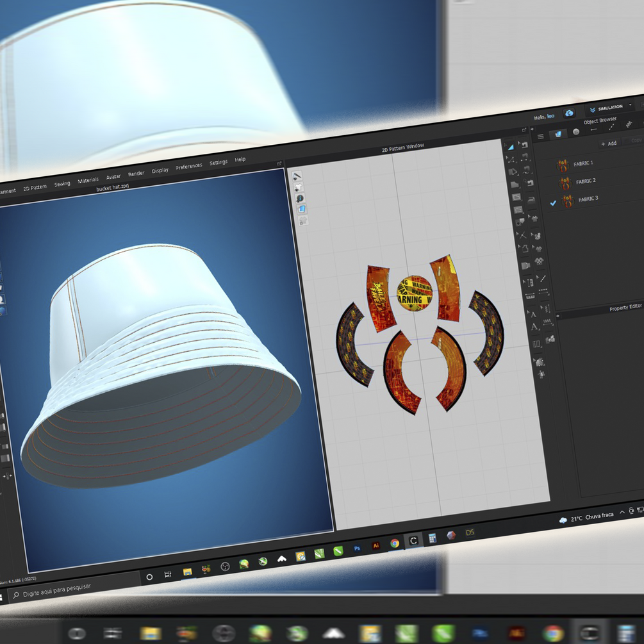The image size is (644, 644).
Task: Switch to the Topstitch tab in Object Browser
Action: [x=611, y=127]
